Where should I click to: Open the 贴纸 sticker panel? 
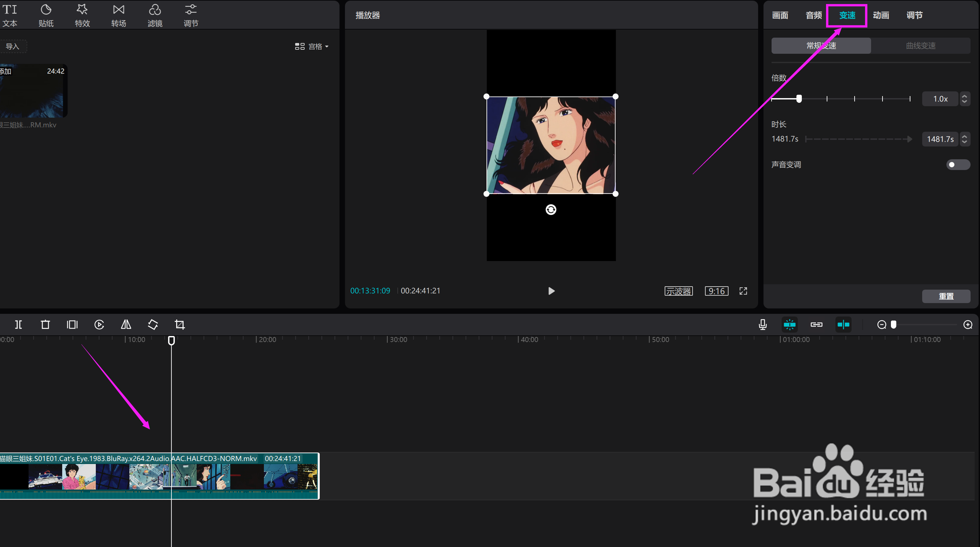pos(46,15)
